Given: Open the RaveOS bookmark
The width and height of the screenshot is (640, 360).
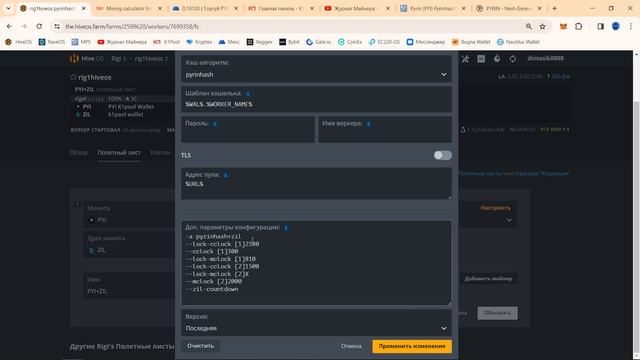Looking at the screenshot, I should (x=52, y=42).
